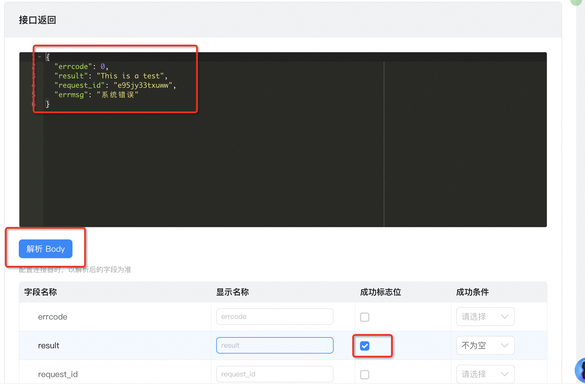The width and height of the screenshot is (585, 392).
Task: Enable the errcode success flag checkbox
Action: point(365,317)
